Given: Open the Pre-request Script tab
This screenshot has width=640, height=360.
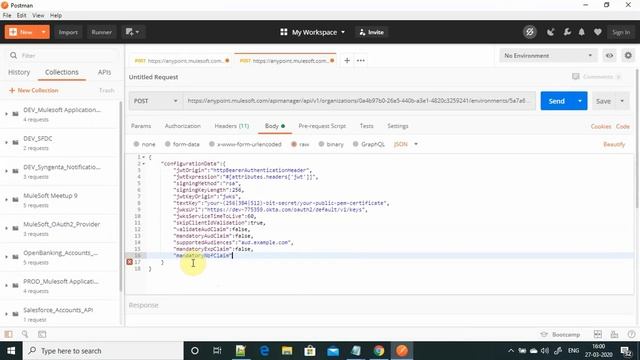Looking at the screenshot, I should [322, 126].
